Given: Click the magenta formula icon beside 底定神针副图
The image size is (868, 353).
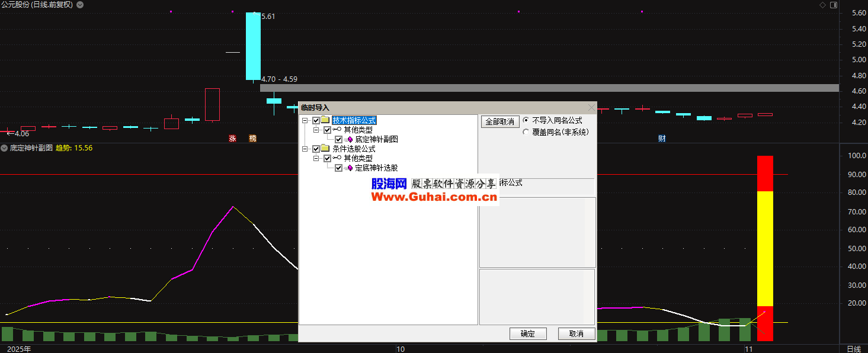Looking at the screenshot, I should 350,139.
